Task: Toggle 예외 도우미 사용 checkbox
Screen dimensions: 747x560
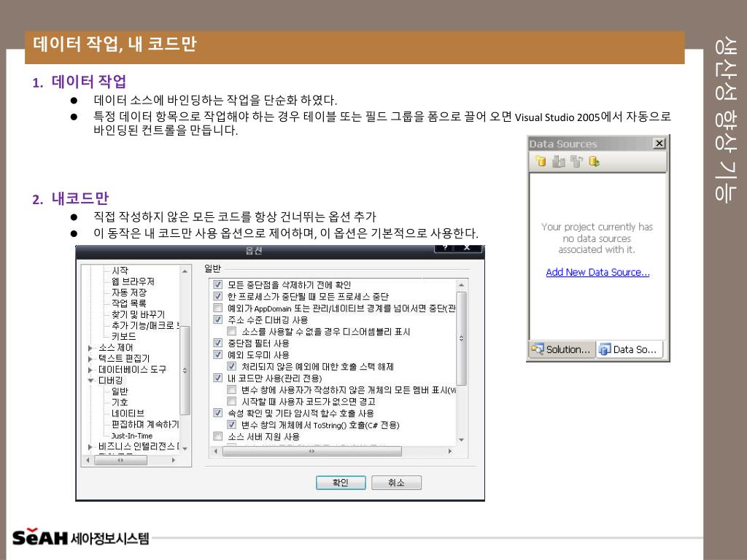Action: (217, 354)
